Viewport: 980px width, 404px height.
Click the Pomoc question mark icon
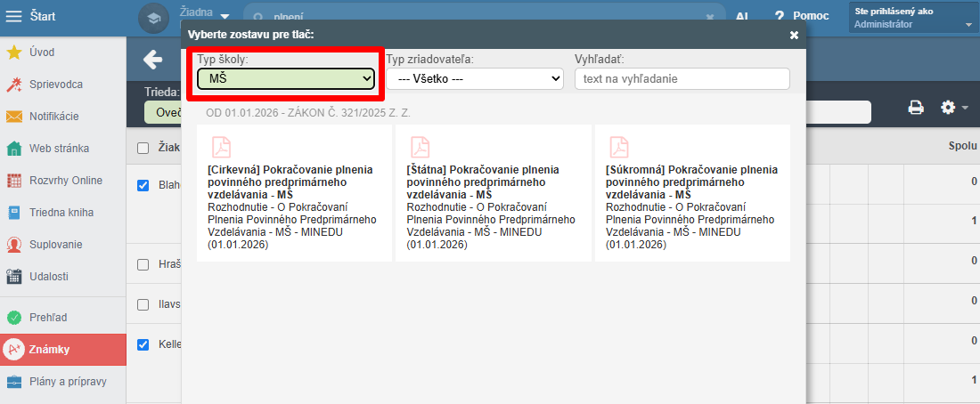pyautogui.click(x=779, y=17)
